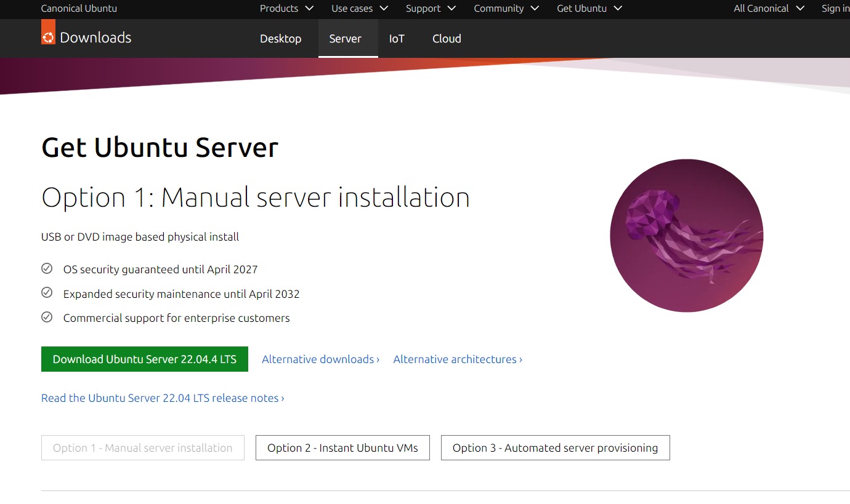
Task: Click 'USB or DVD image based physical install' text
Action: [x=140, y=237]
